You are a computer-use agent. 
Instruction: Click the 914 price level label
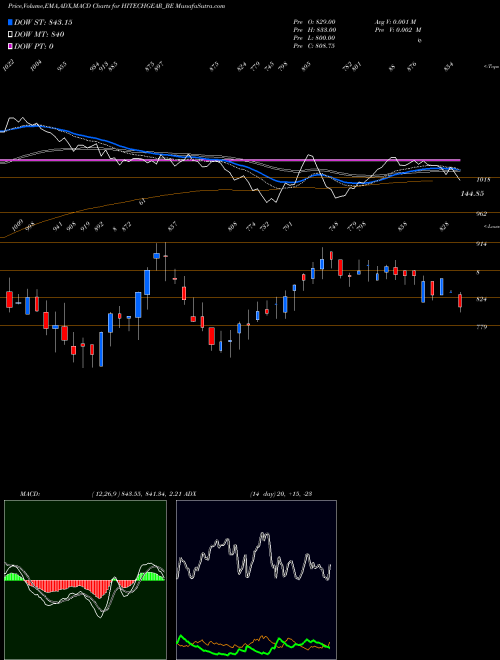(x=481, y=244)
